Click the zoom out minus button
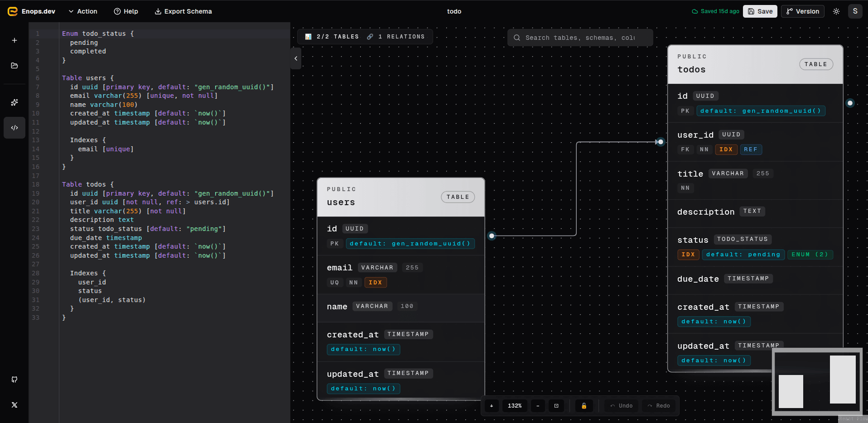The image size is (868, 423). (538, 406)
